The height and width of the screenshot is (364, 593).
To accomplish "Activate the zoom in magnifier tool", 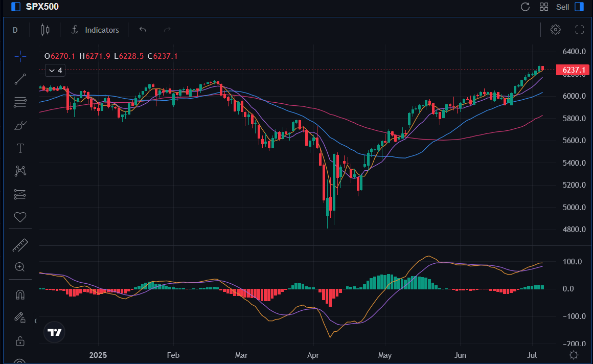I will [x=20, y=267].
